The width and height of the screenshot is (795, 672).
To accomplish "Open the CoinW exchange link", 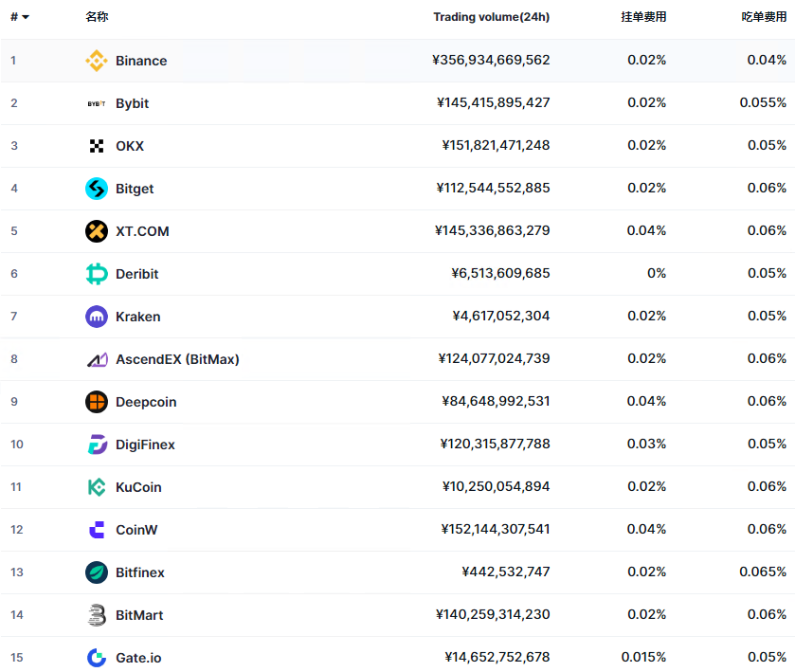I will click(136, 530).
